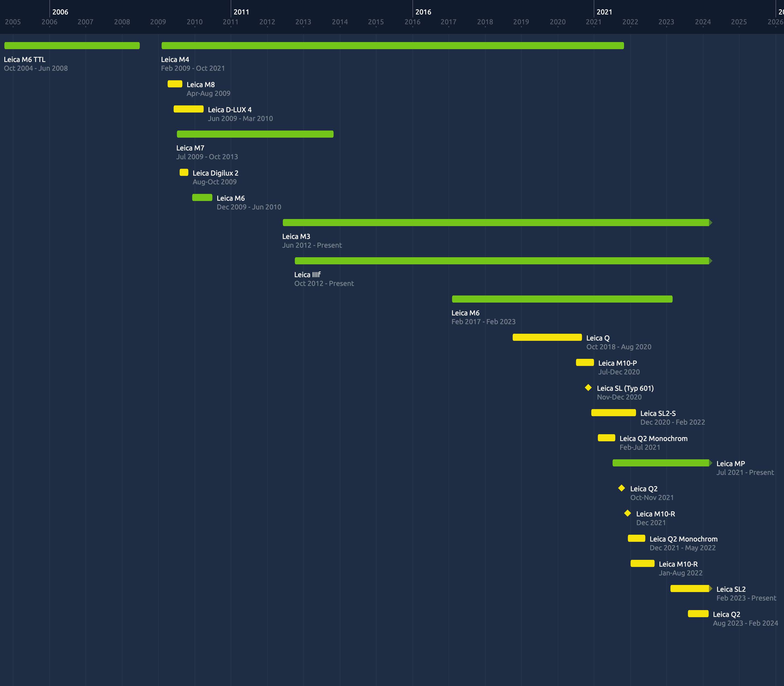Select the 'Feb 2017 - Feb 2023' text

tap(484, 322)
